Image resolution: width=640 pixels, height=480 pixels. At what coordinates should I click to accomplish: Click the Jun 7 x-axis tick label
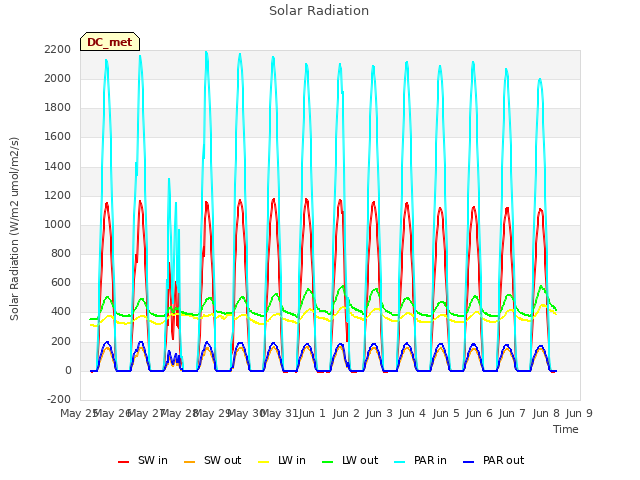[x=512, y=413]
